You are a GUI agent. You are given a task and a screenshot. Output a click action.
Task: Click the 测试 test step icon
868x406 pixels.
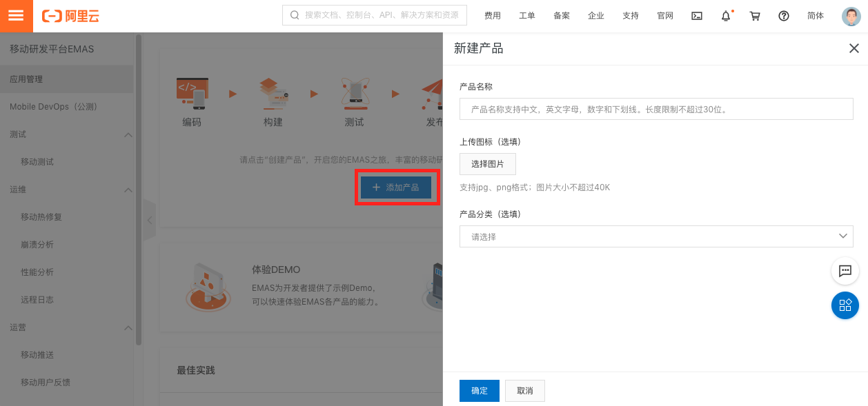[x=355, y=94]
